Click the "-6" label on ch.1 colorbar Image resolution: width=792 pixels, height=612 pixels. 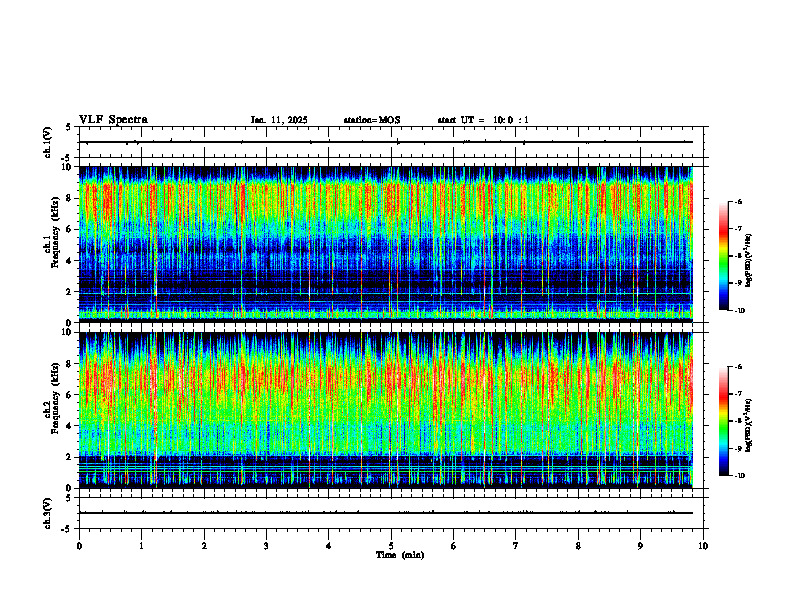pos(738,201)
